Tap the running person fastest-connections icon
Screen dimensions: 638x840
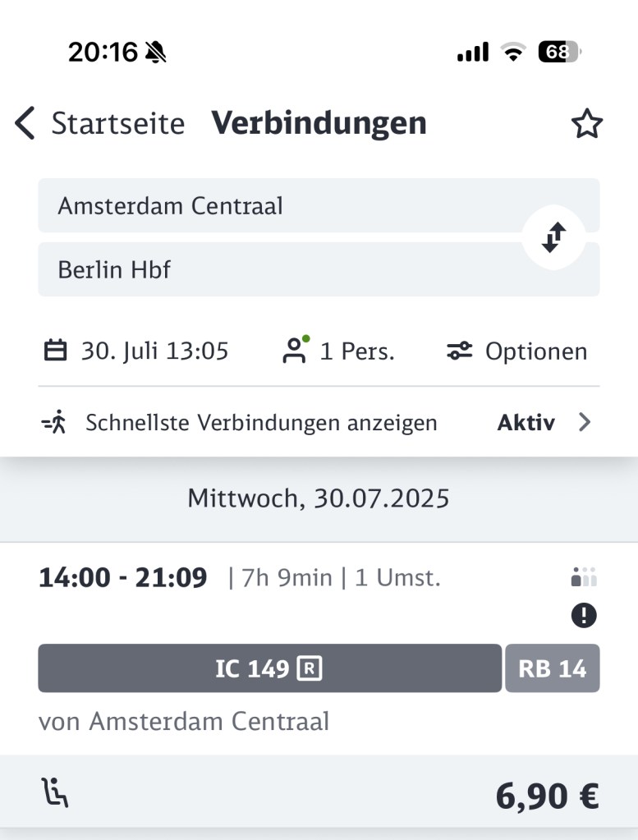pyautogui.click(x=54, y=423)
